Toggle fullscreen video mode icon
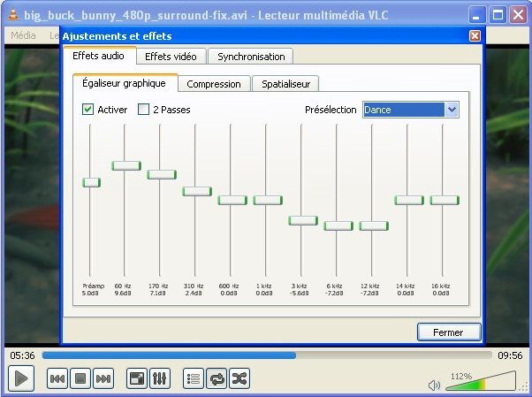 tap(137, 378)
